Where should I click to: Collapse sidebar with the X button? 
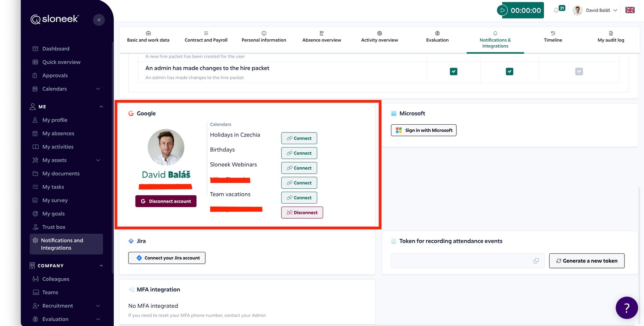pos(99,20)
